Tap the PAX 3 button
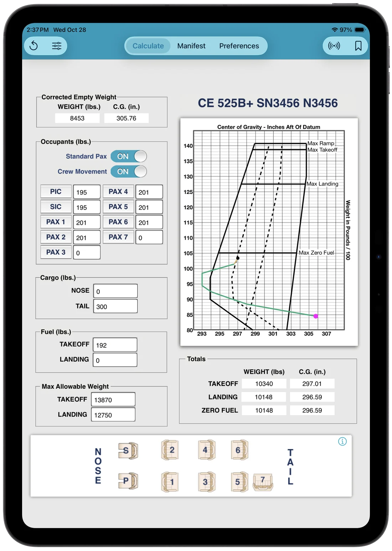Screen dimensions: 392x551 click(x=56, y=252)
